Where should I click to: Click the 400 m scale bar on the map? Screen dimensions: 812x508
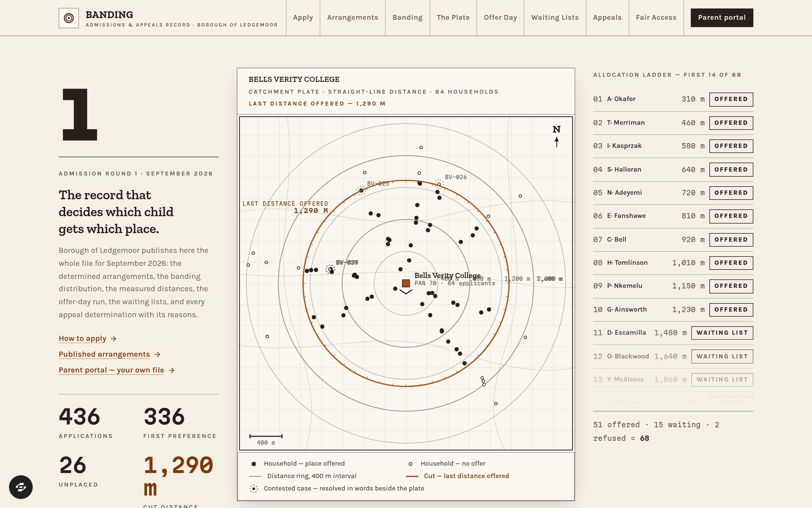click(x=266, y=436)
